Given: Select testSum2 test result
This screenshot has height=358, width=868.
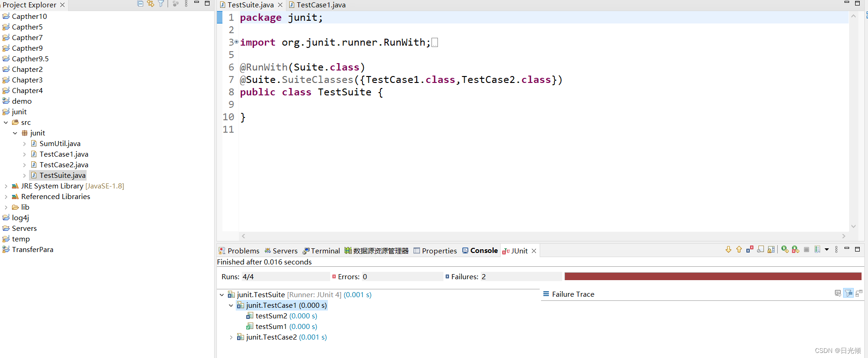Looking at the screenshot, I should click(281, 316).
